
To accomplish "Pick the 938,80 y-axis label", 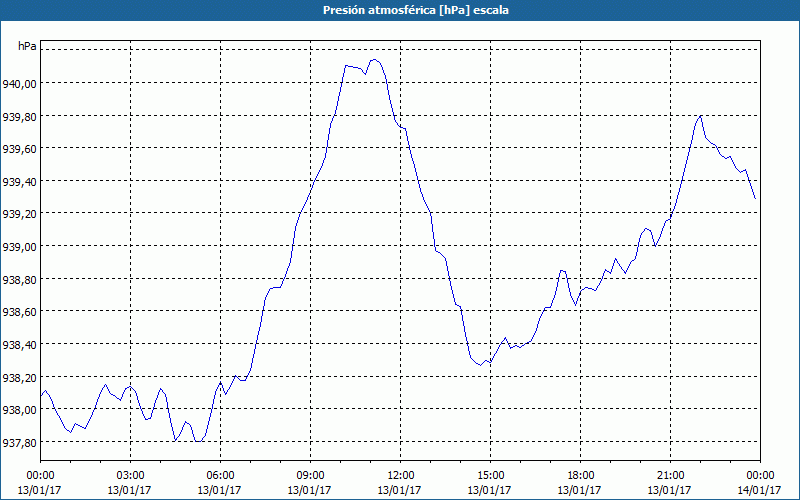I will (x=19, y=280).
